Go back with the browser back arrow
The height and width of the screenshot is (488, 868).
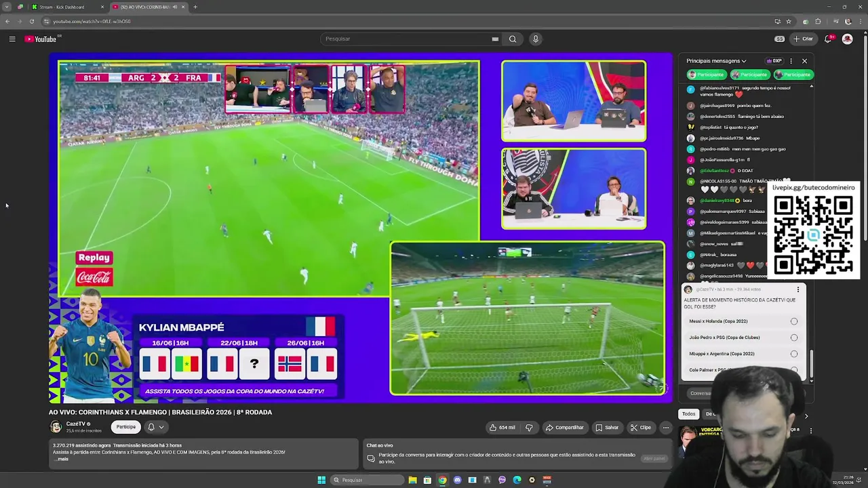7,21
